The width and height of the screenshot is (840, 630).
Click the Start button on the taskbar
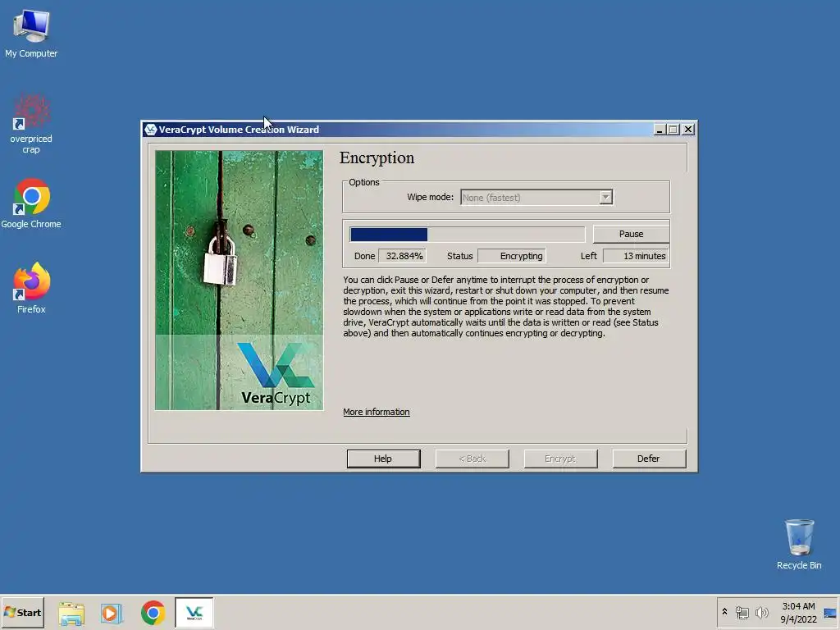tap(22, 612)
